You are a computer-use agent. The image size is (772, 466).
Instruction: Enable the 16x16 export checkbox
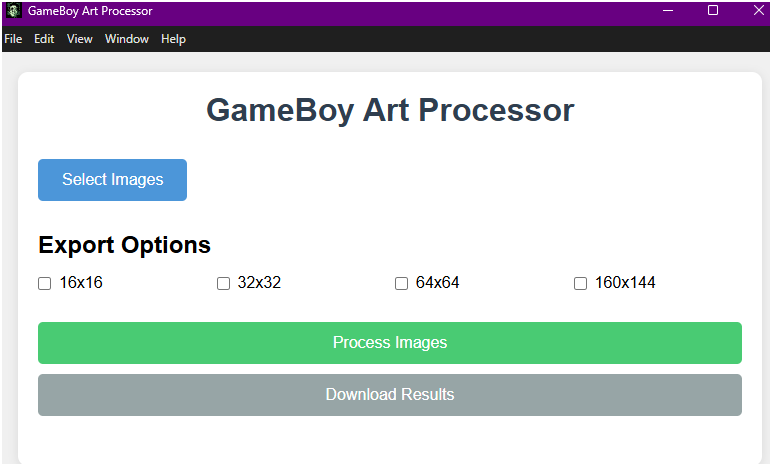44,283
